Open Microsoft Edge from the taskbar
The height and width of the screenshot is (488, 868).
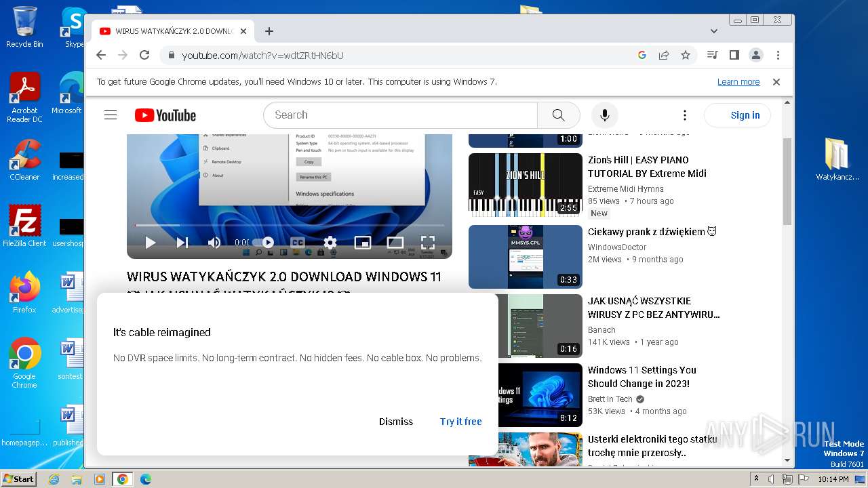[x=146, y=479]
